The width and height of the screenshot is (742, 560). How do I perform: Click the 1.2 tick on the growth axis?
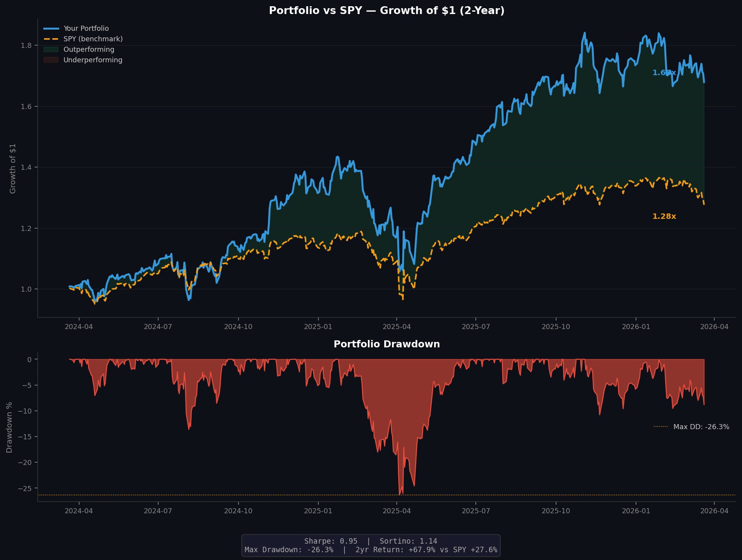[26, 228]
